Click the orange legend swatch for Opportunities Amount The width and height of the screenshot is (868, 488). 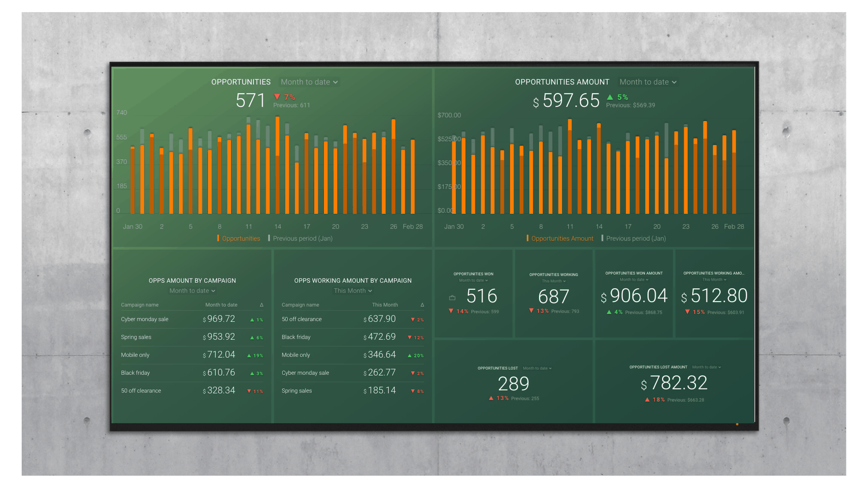tap(527, 238)
